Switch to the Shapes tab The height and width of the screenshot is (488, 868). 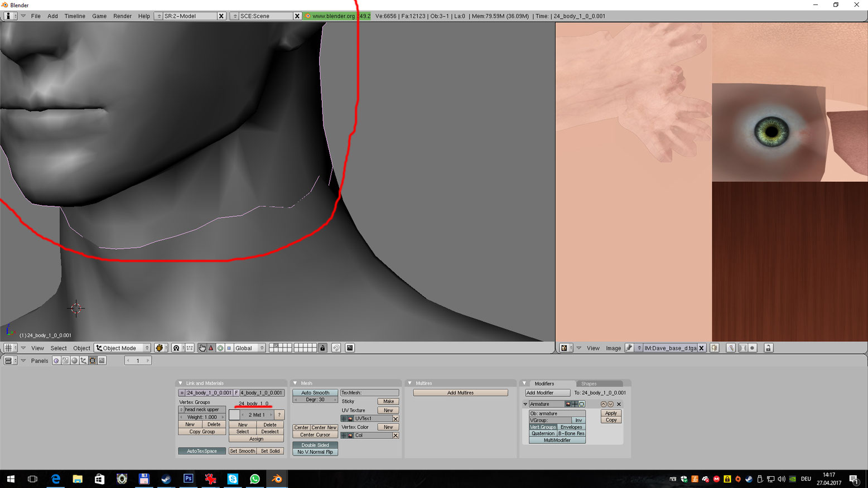coord(590,383)
